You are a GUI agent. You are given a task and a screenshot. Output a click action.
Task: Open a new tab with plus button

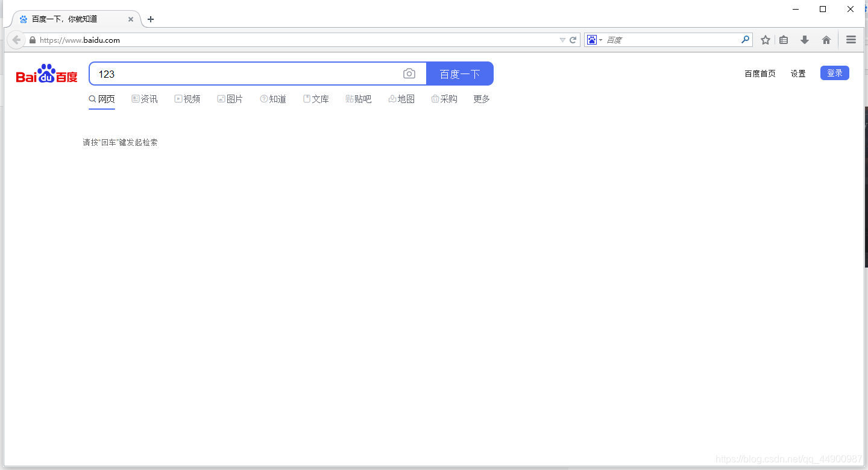151,19
